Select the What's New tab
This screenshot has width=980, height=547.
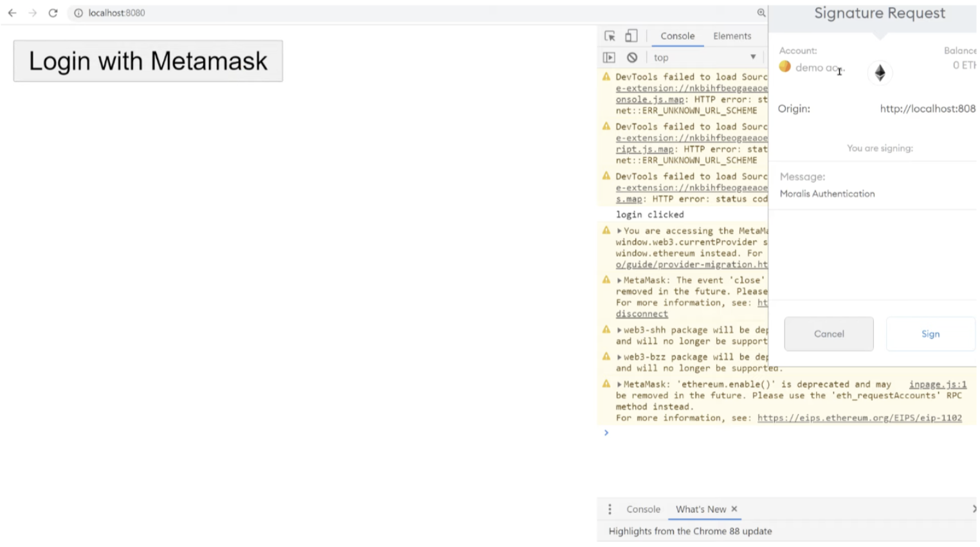tap(701, 509)
